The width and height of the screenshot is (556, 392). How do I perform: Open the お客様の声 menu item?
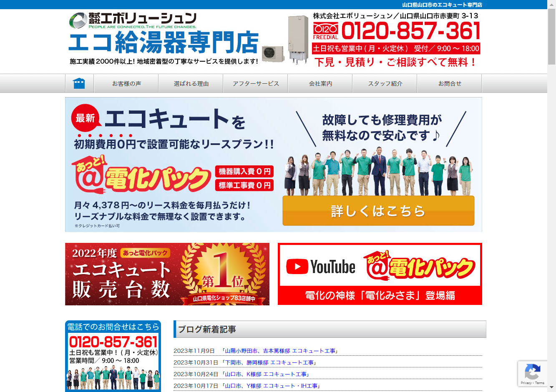point(126,84)
